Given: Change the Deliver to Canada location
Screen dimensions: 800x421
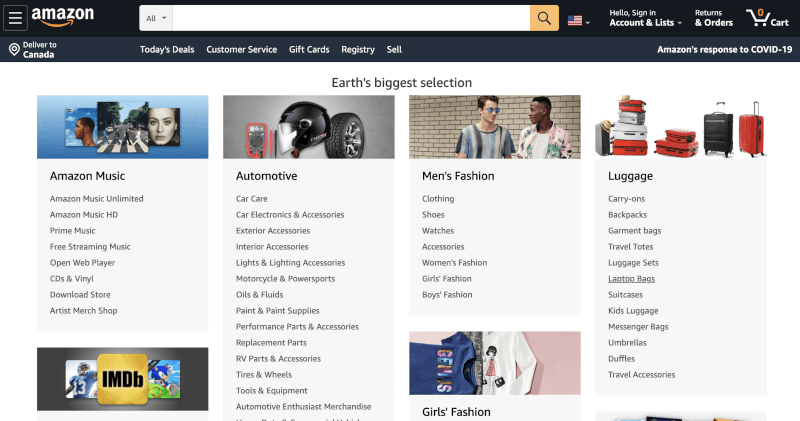Looking at the screenshot, I should (x=33, y=49).
